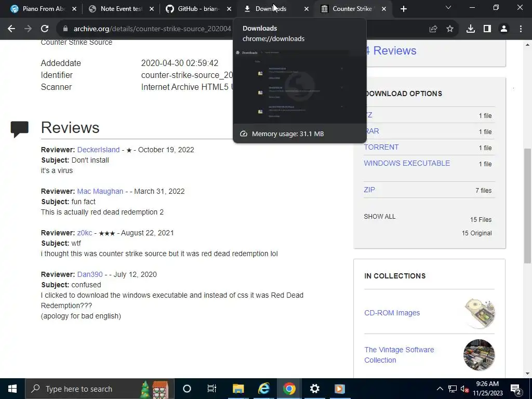Click '15 Original' files text
The width and height of the screenshot is (532, 399).
[476, 233]
